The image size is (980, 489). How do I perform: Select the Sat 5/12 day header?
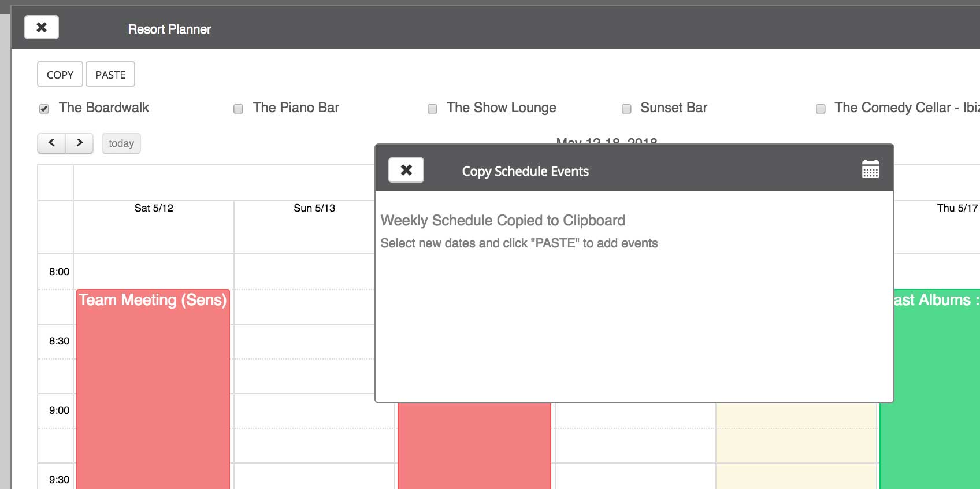pyautogui.click(x=154, y=208)
